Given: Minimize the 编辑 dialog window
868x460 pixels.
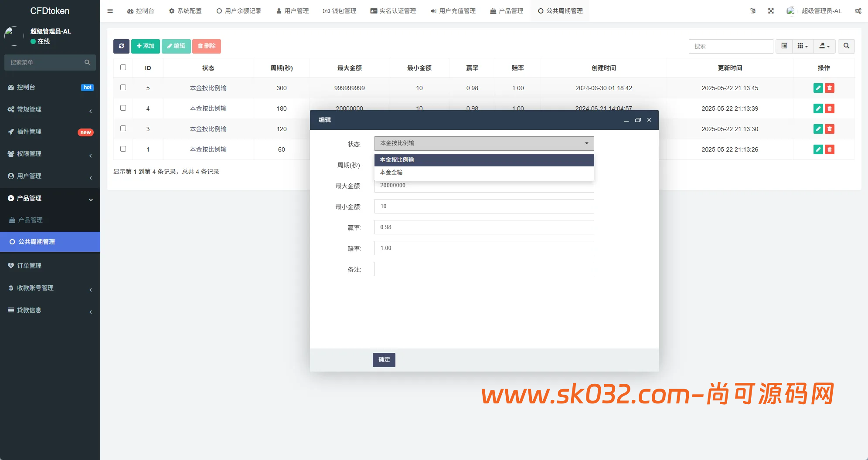Looking at the screenshot, I should point(626,120).
